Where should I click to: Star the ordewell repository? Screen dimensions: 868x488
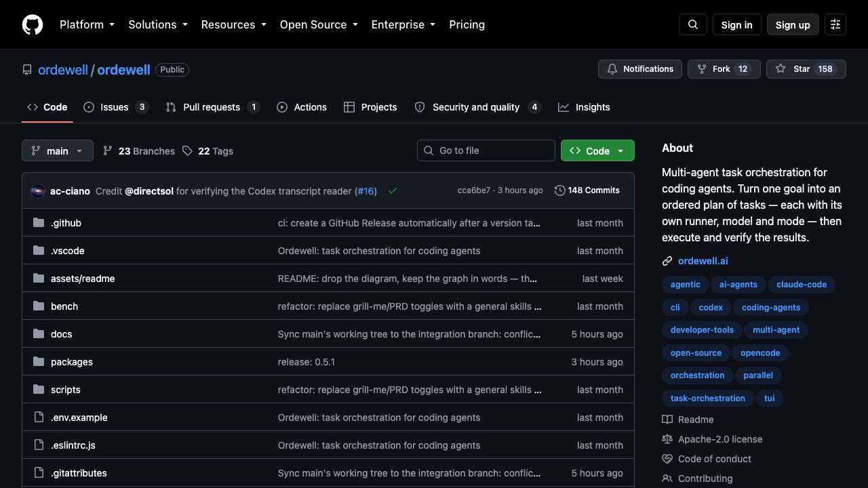806,69
